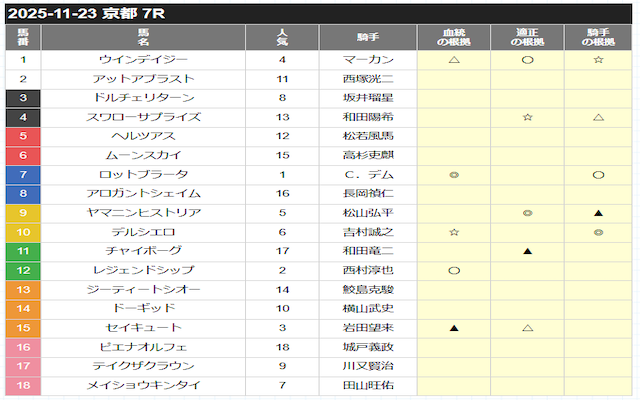Click the 血統の根拠 column header

454,38
